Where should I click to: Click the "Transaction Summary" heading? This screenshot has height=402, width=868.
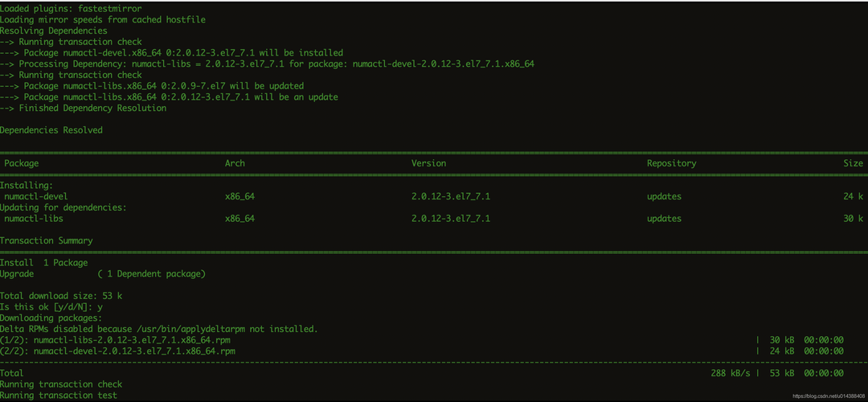click(x=46, y=240)
